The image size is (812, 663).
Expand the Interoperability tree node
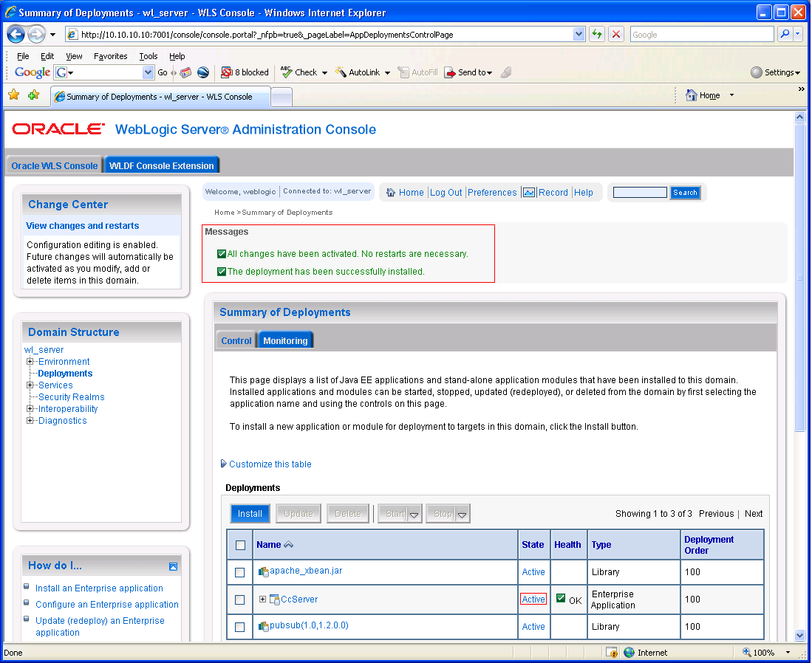(x=30, y=409)
